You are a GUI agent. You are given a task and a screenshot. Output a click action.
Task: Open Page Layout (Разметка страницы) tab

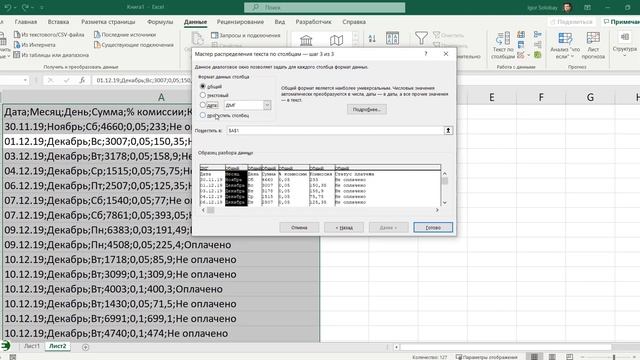108,22
